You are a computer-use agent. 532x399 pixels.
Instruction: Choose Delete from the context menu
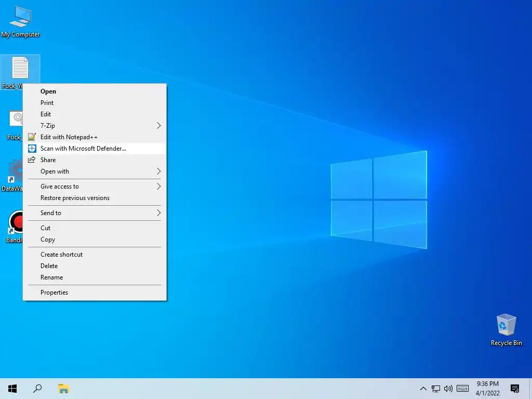95,266
